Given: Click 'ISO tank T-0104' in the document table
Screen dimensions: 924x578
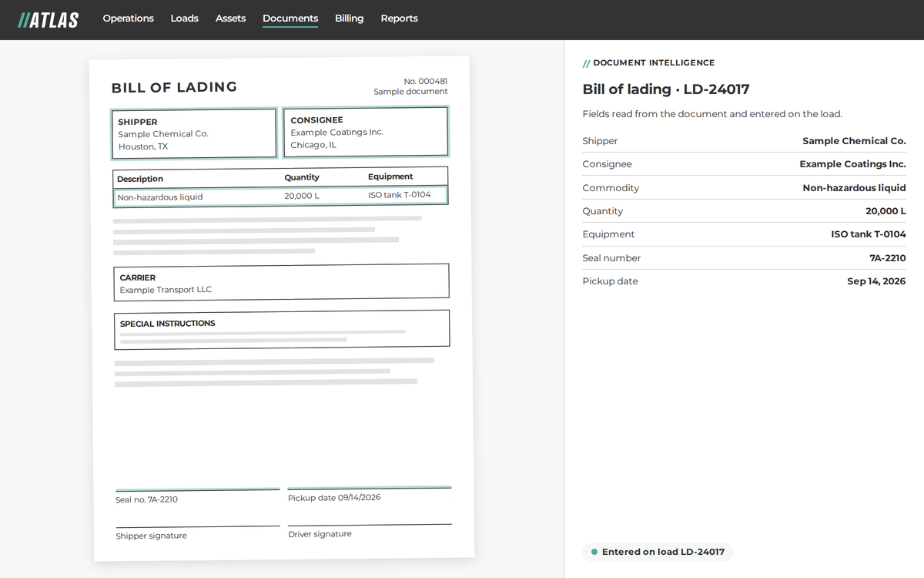Looking at the screenshot, I should 400,195.
